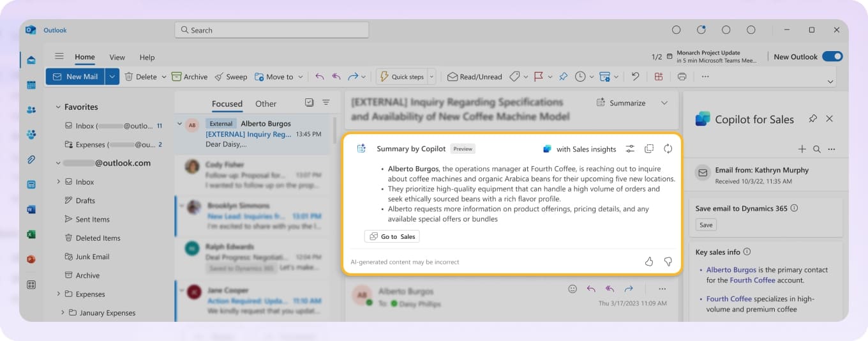The image size is (868, 341).
Task: Open the New Mail dropdown arrow
Action: point(112,77)
